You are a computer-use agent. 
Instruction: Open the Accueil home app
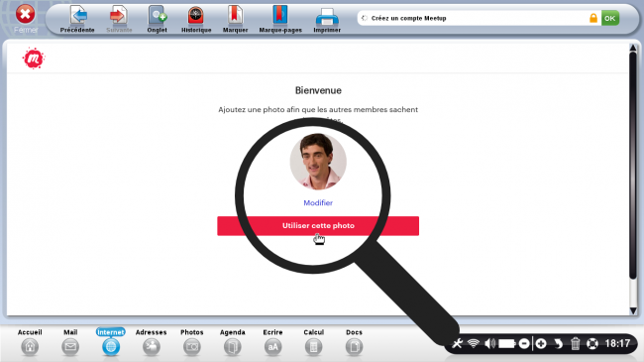tap(30, 342)
